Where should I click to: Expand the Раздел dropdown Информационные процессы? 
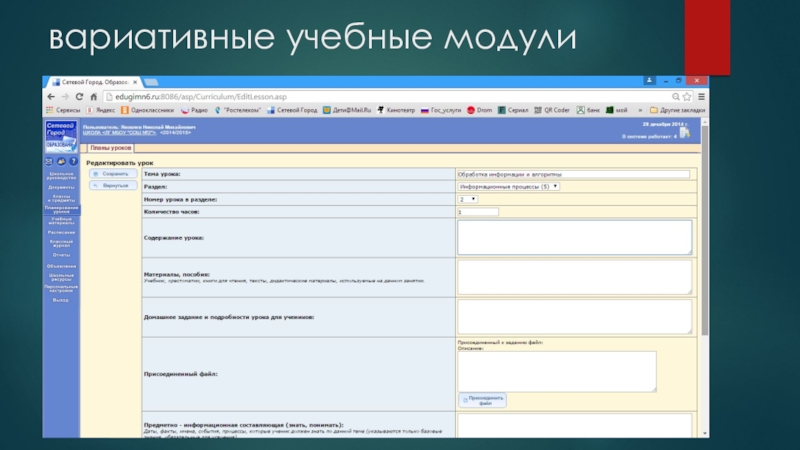click(x=509, y=187)
